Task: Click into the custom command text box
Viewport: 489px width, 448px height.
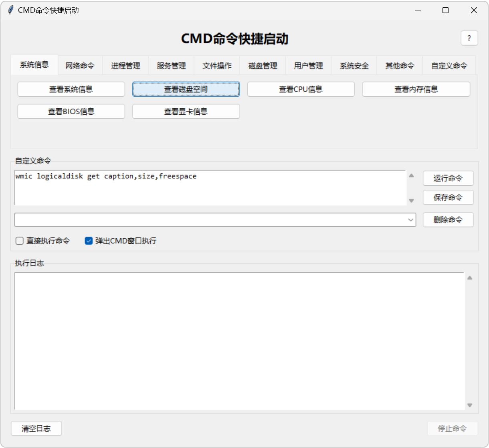Action: click(x=210, y=188)
